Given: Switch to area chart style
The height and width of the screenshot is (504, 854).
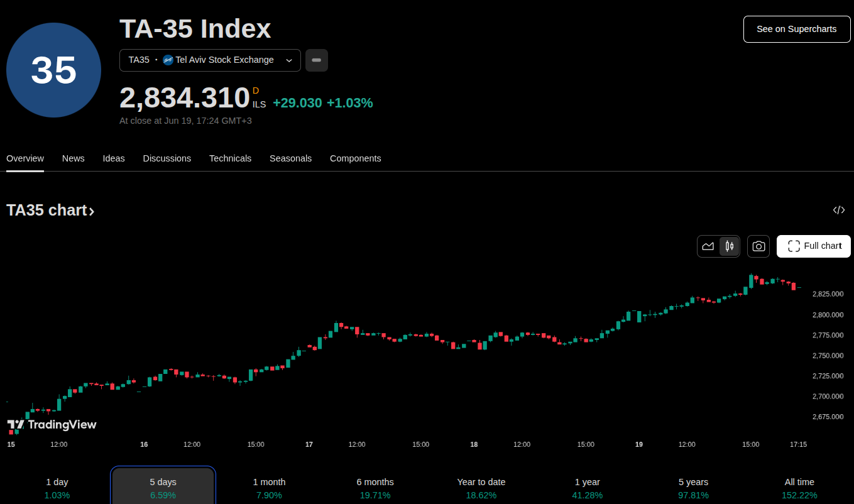Looking at the screenshot, I should pos(708,246).
